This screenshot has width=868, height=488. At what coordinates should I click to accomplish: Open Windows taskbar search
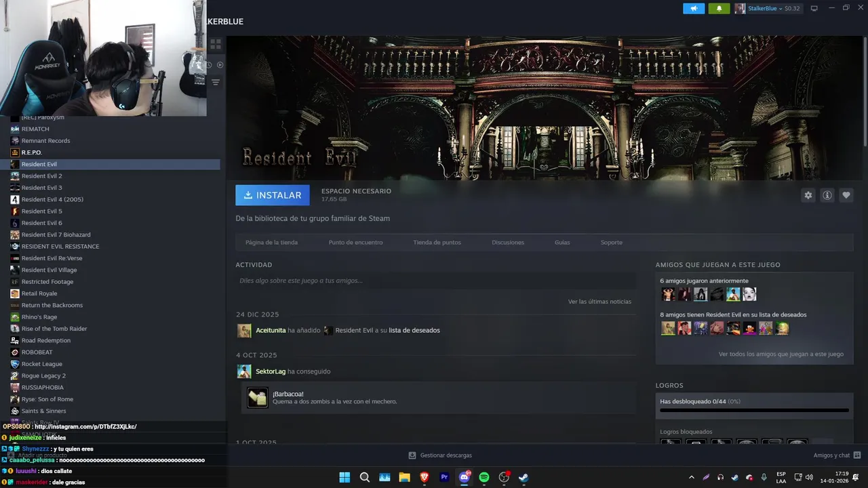coord(364,477)
